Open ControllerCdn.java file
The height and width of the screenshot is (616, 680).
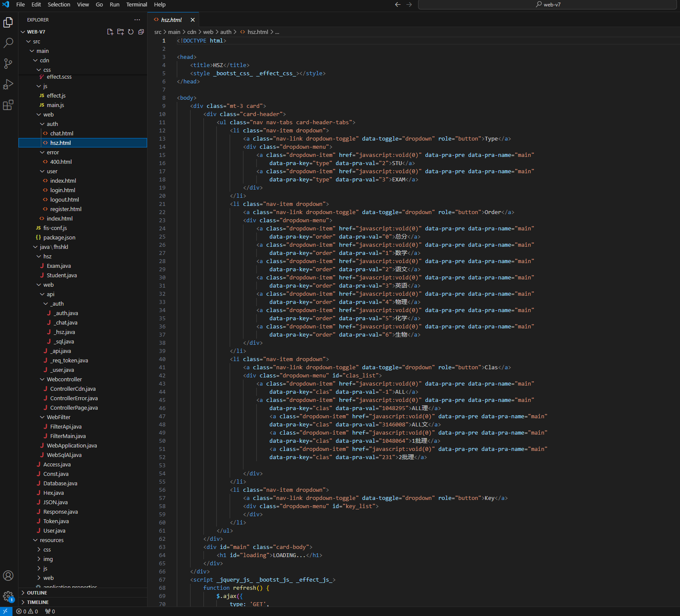(83, 389)
